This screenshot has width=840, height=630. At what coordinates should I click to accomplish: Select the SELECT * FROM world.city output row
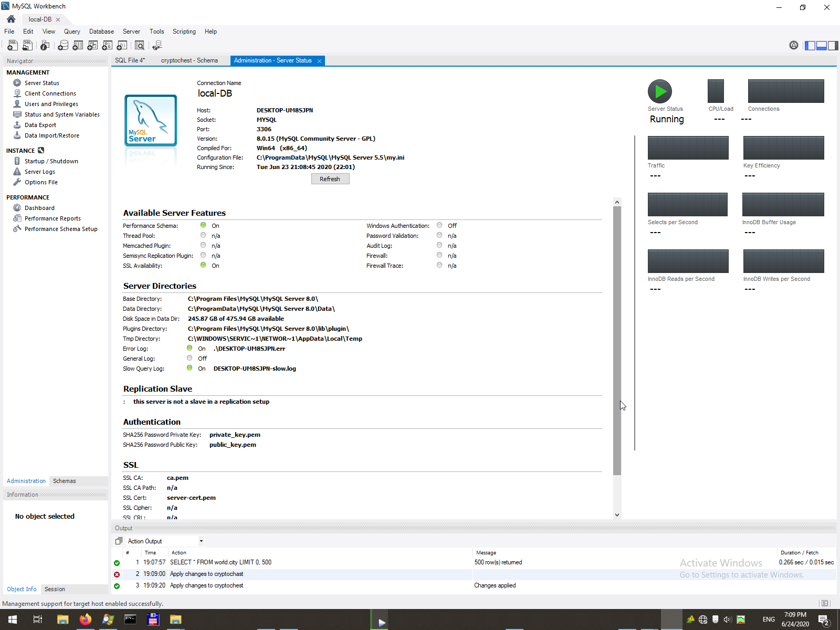(x=475, y=562)
